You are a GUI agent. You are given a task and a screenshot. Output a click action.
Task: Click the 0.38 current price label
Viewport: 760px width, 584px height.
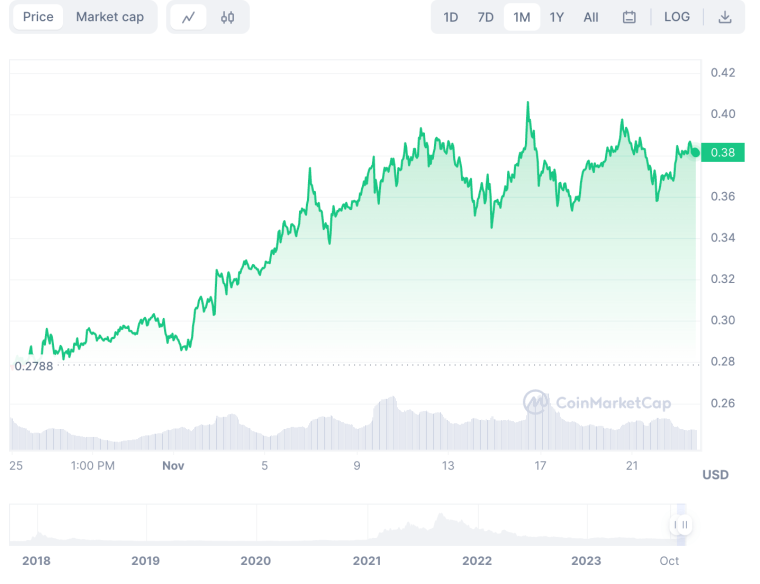[723, 153]
